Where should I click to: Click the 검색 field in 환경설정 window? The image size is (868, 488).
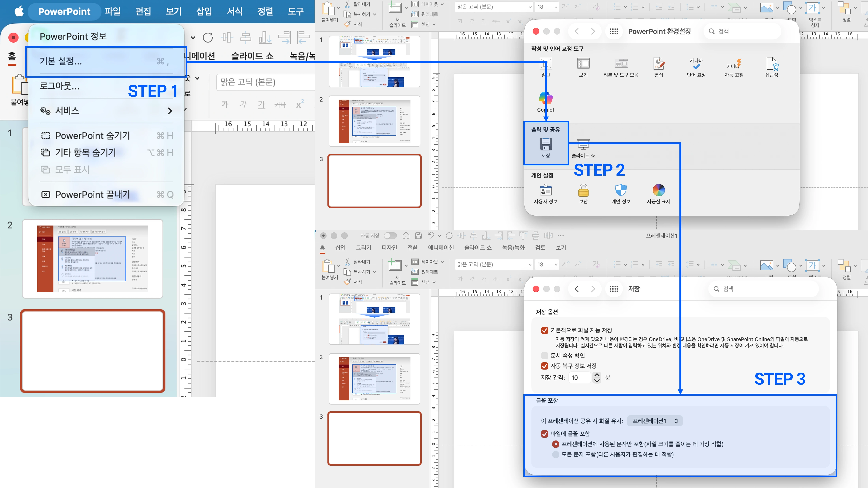[x=742, y=31]
